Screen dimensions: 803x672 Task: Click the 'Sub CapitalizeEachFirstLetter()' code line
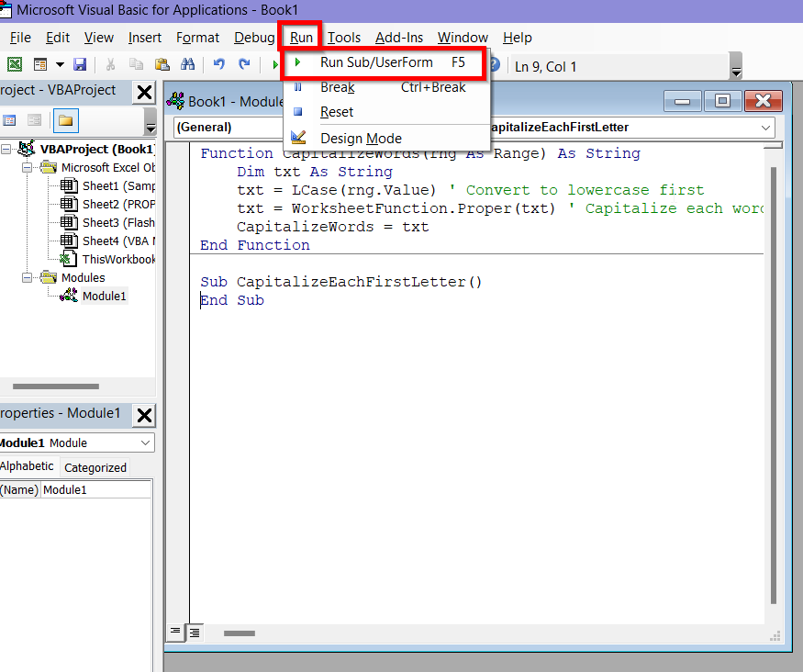point(341,282)
